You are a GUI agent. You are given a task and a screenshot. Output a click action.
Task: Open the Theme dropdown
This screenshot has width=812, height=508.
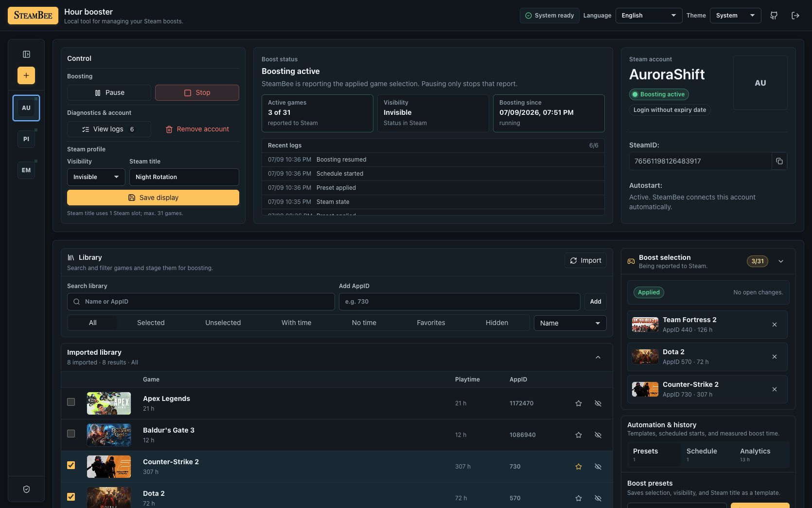click(x=735, y=16)
